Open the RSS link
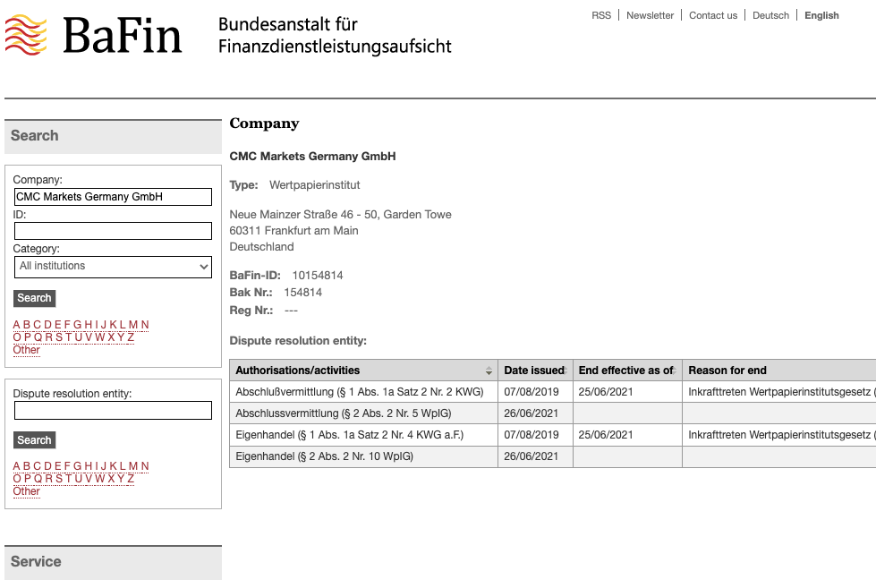The image size is (876, 588). [x=601, y=15]
